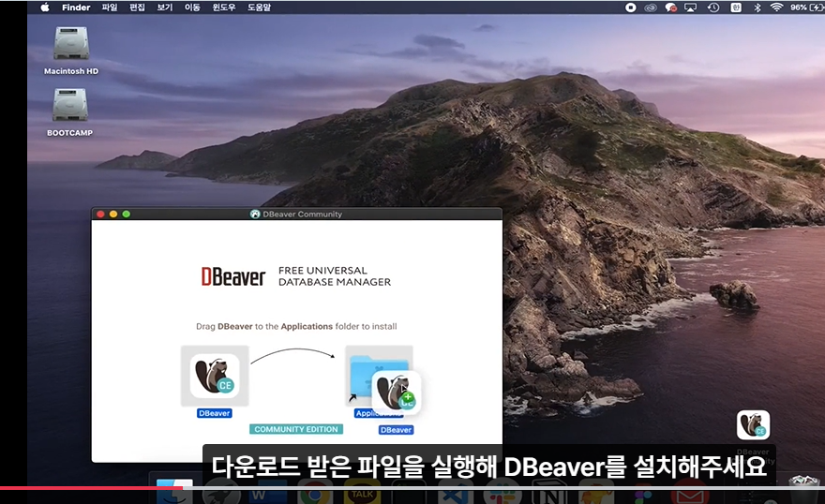Open Google Chrome from the Dock
Image resolution: width=825 pixels, height=504 pixels.
point(315,493)
